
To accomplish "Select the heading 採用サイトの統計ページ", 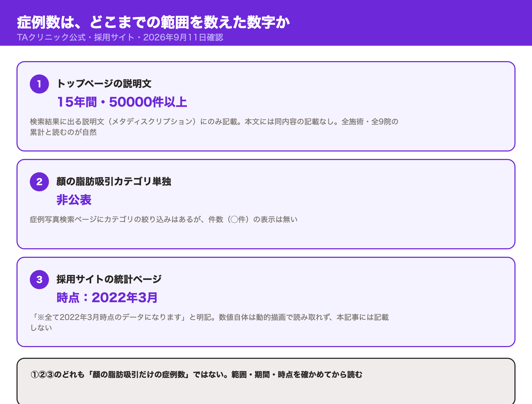I will click(109, 279).
